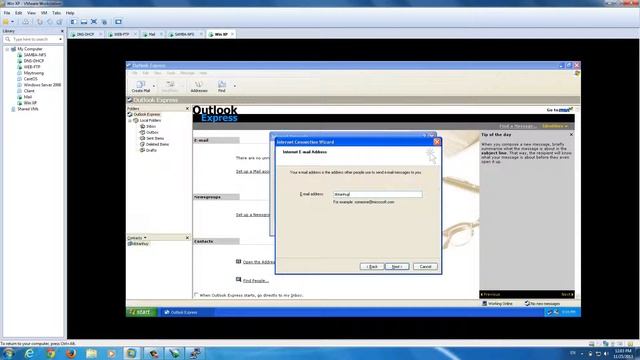Open the VMware View menu
The image size is (640, 360).
point(31,13)
